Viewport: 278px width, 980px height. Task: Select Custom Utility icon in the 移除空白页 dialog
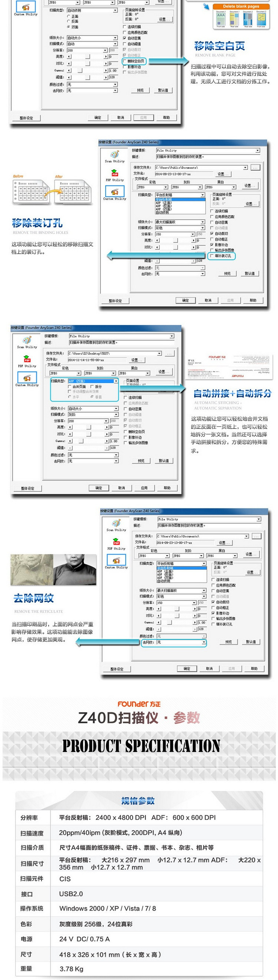(x=26, y=6)
